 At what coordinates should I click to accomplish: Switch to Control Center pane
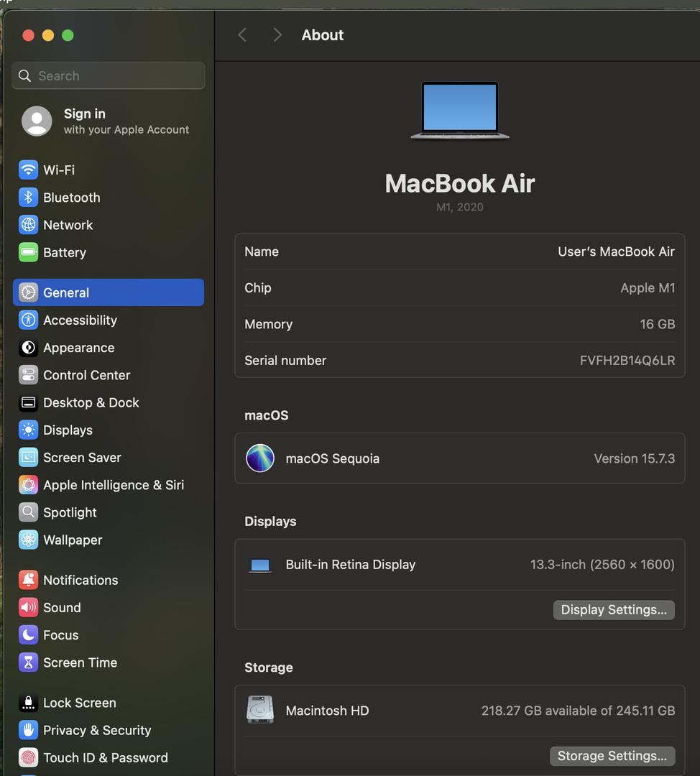(86, 375)
